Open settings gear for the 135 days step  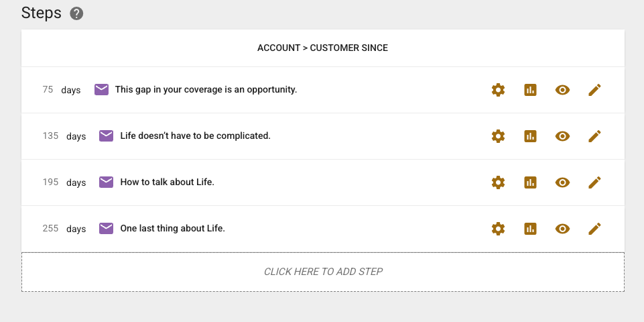[x=498, y=136]
